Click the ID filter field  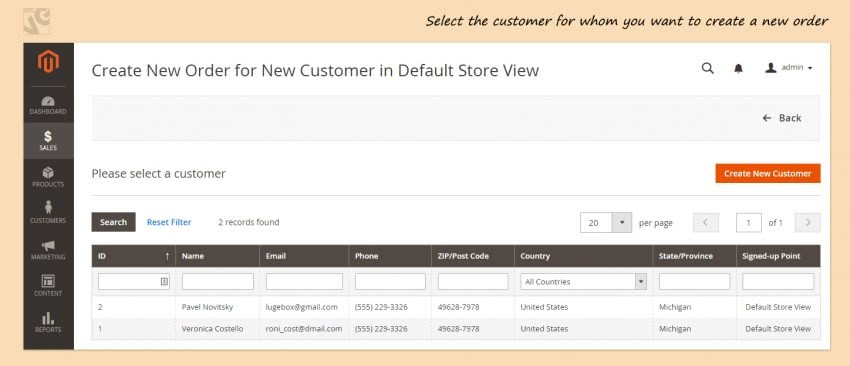pyautogui.click(x=133, y=281)
